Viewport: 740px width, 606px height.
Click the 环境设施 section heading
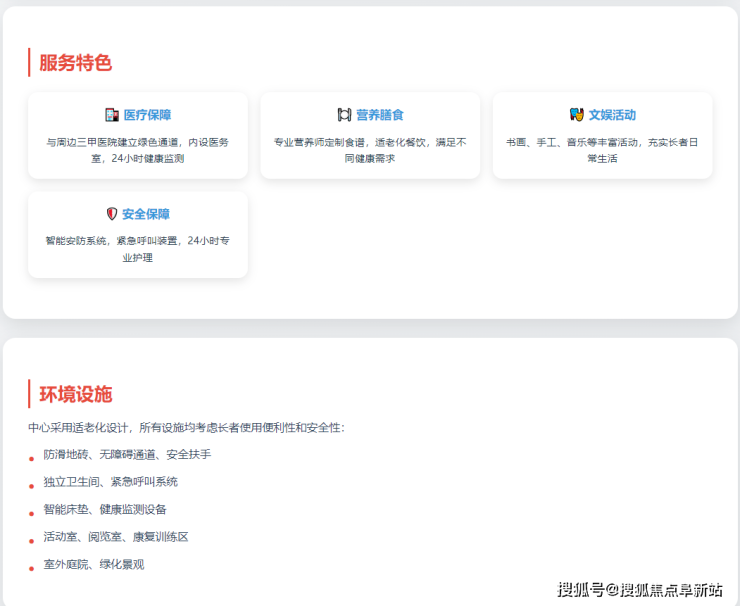75,394
